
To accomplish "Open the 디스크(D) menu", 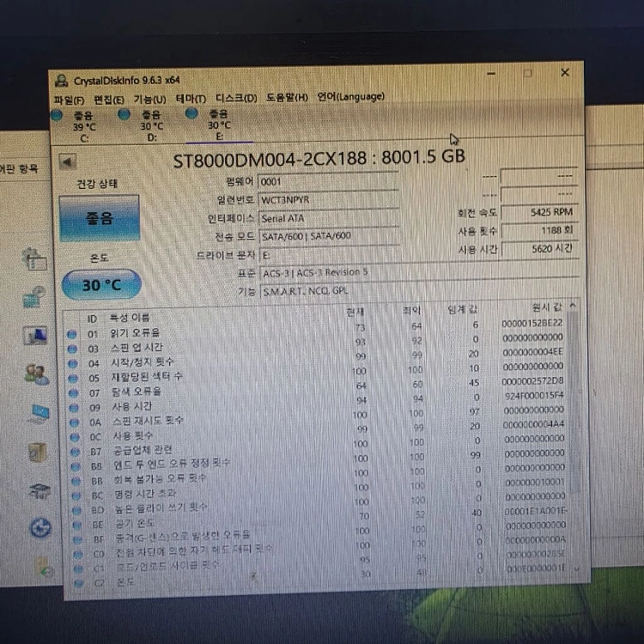I will point(237,98).
